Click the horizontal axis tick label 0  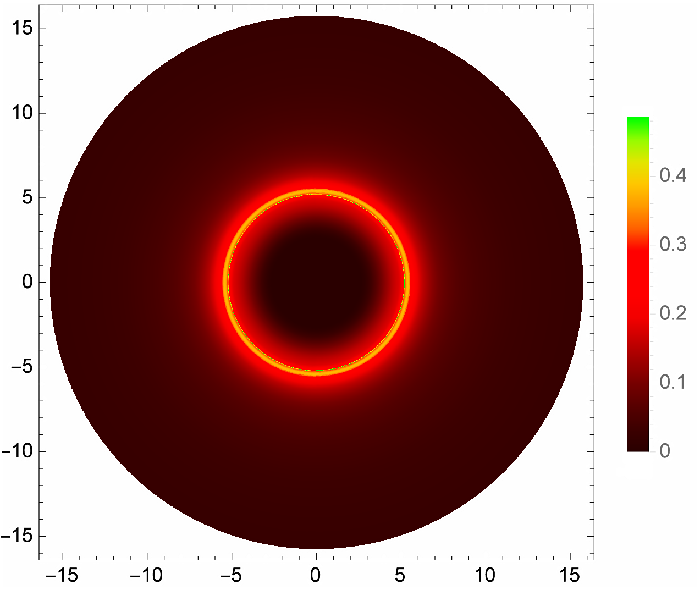pyautogui.click(x=316, y=576)
